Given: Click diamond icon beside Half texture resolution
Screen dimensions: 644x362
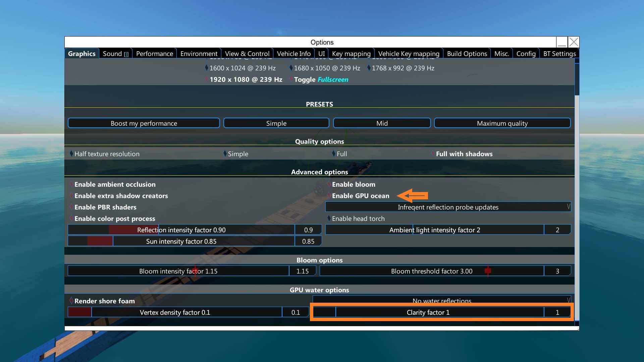Looking at the screenshot, I should [x=71, y=154].
